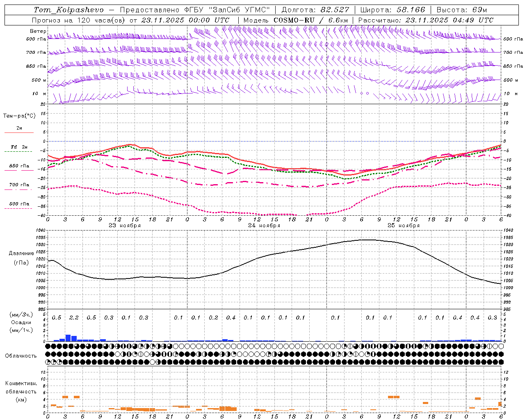Click the Тем-ра(°C) panel label
The height and width of the screenshot is (420, 525).
pyautogui.click(x=19, y=116)
